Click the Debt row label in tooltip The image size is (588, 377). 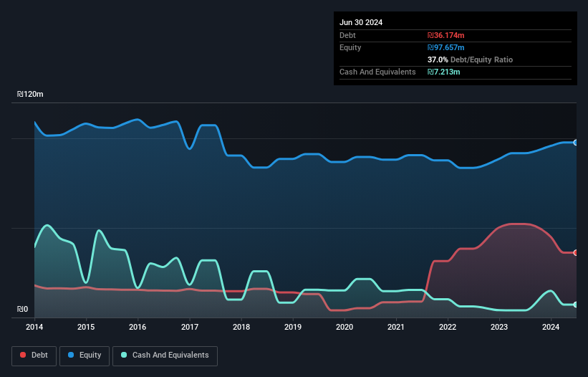coord(347,35)
